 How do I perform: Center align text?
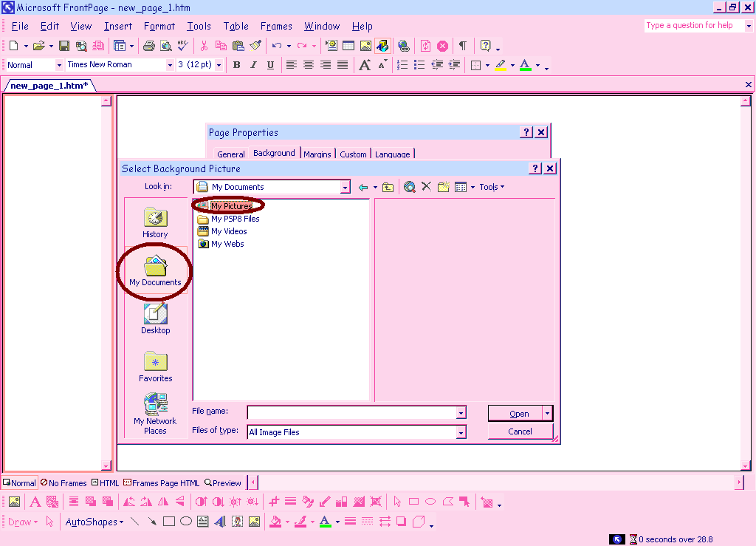pos(309,64)
